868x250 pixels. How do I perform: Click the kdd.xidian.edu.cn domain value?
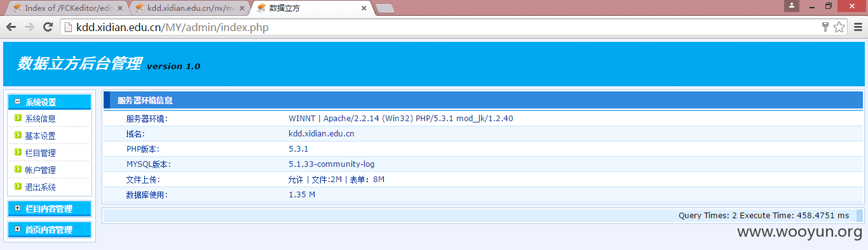coord(322,134)
